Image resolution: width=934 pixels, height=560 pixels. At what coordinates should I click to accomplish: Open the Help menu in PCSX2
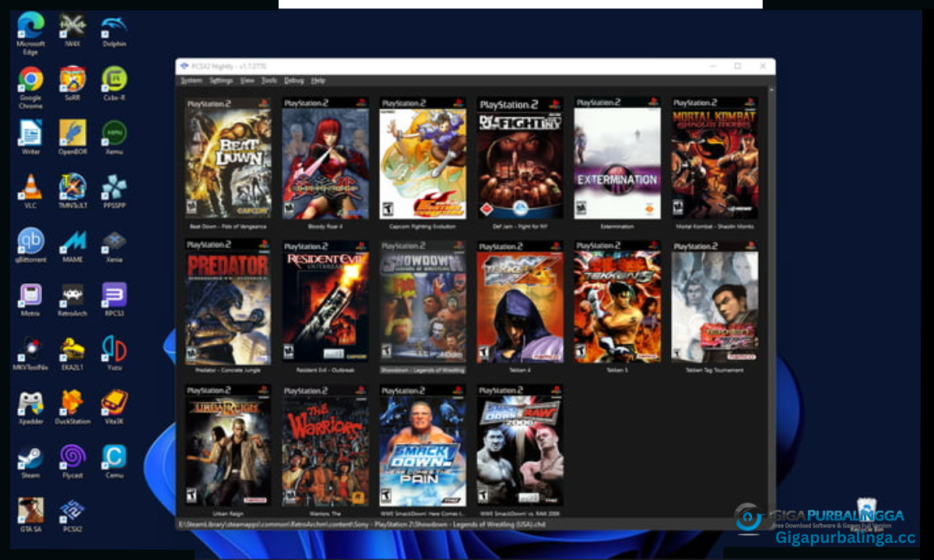click(x=318, y=80)
